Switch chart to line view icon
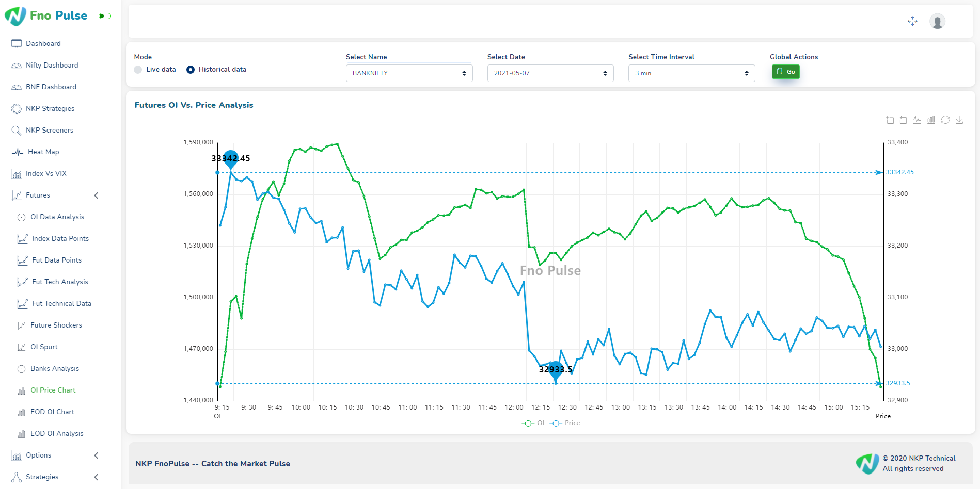The width and height of the screenshot is (980, 489). pyautogui.click(x=917, y=120)
